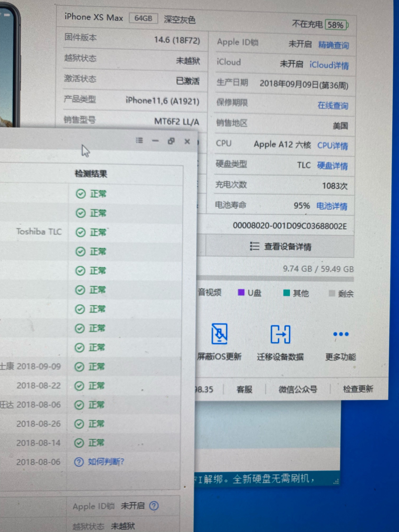
Task: Click the list icon beside 查看设备详情
Action: point(254,246)
